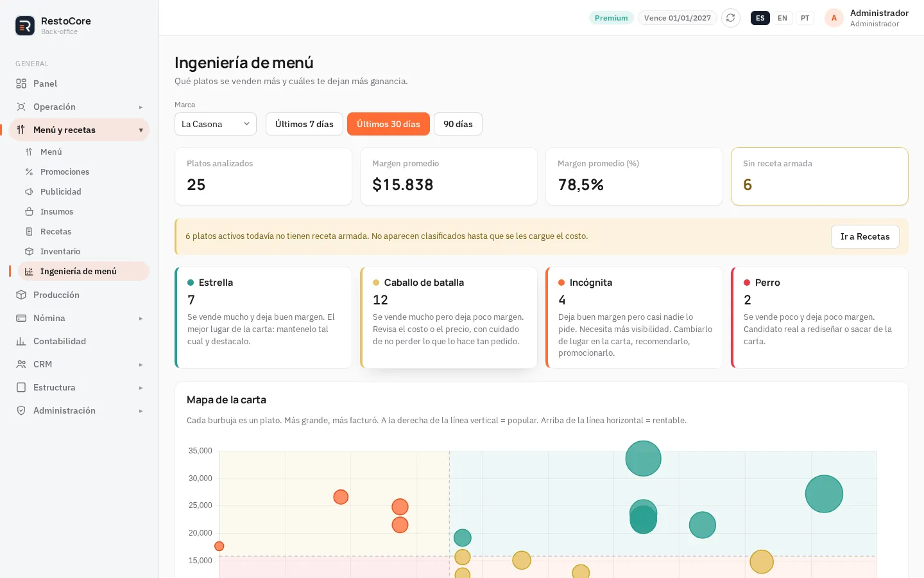Image resolution: width=924 pixels, height=578 pixels.
Task: Open the Panel dashboard icon
Action: (21, 83)
